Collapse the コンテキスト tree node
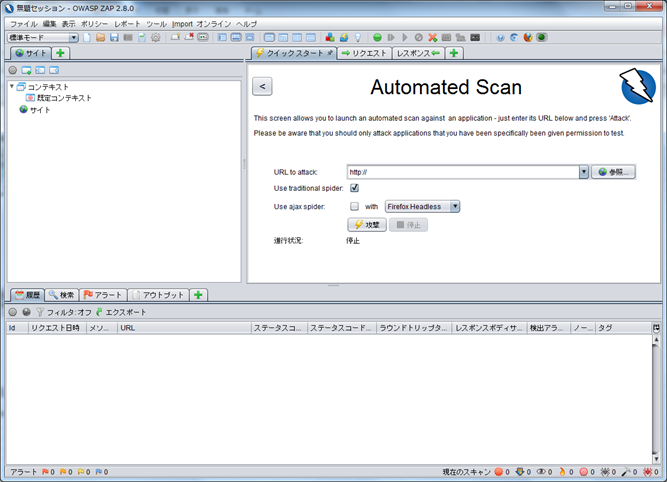The height and width of the screenshot is (482, 667). point(12,86)
